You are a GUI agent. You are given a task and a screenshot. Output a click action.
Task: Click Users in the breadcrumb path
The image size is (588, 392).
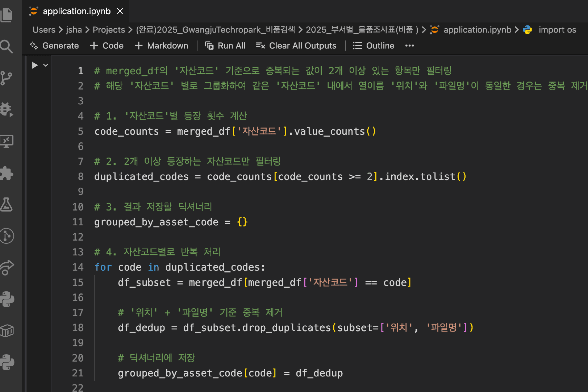[x=44, y=30]
